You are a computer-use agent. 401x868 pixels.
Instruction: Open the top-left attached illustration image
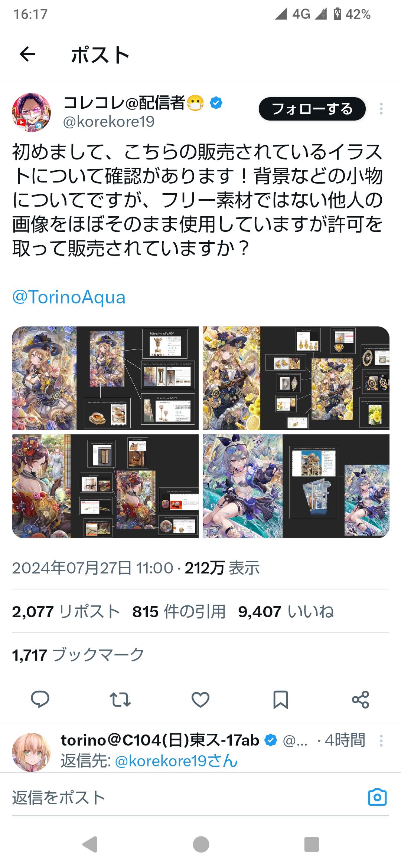click(105, 378)
